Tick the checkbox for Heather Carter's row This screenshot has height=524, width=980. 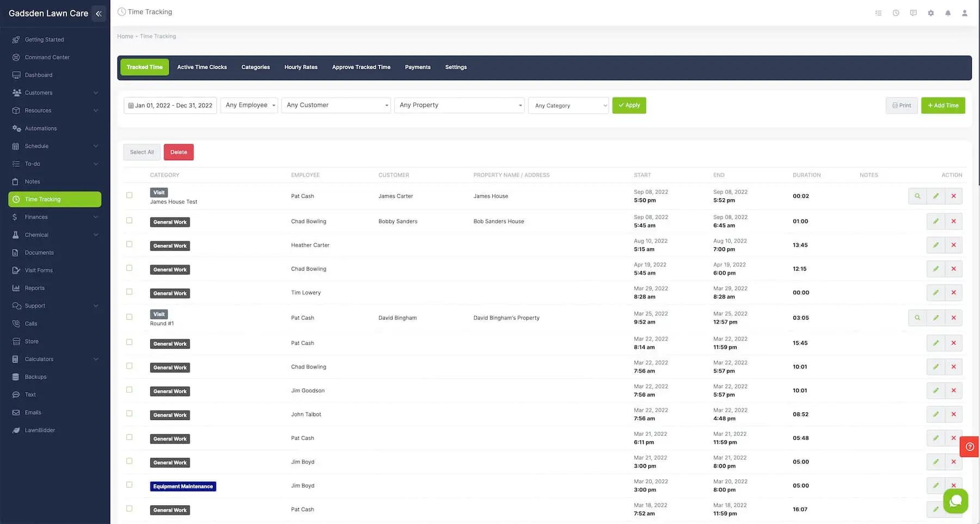point(130,245)
